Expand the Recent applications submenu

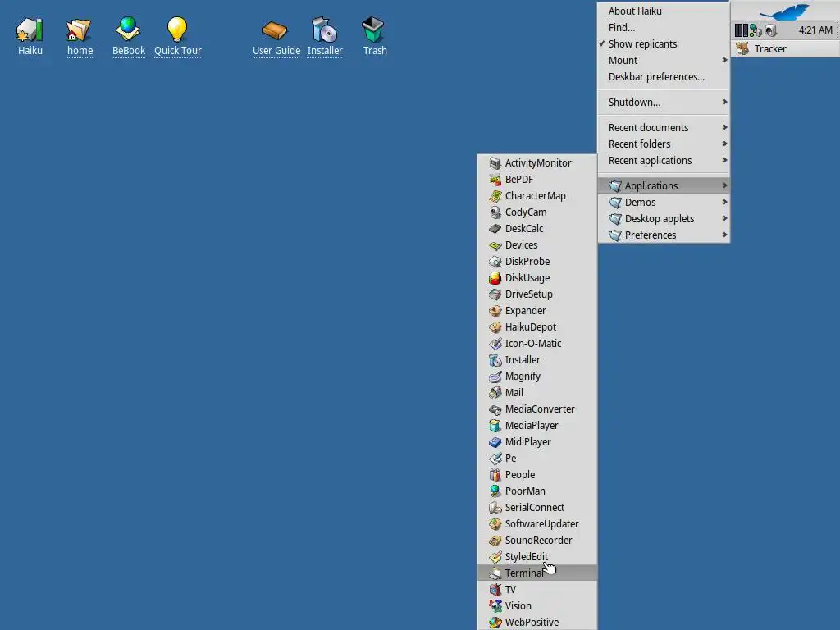click(x=664, y=161)
